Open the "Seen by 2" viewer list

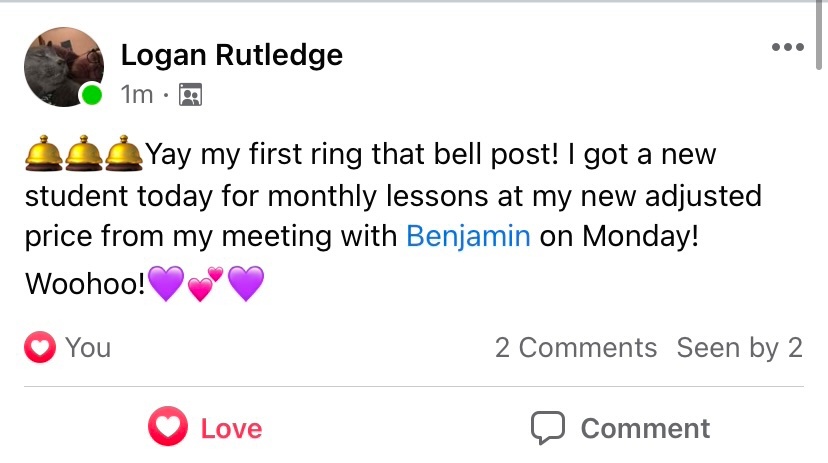point(739,348)
